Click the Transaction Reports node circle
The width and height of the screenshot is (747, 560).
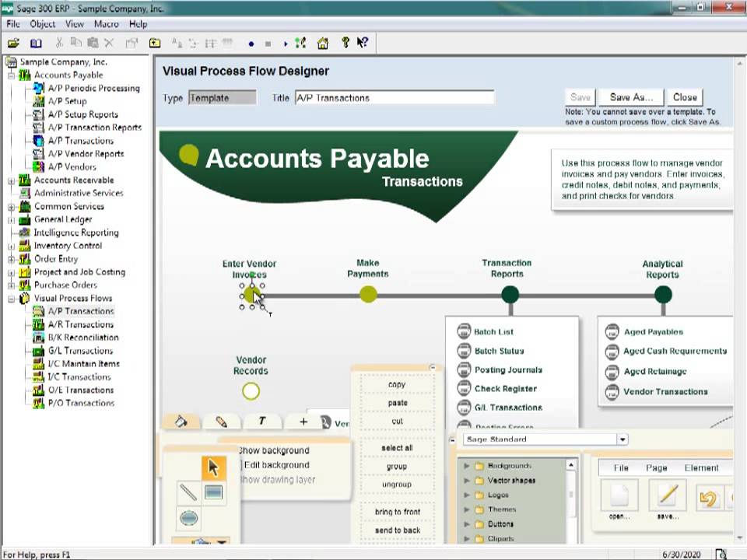coord(510,294)
